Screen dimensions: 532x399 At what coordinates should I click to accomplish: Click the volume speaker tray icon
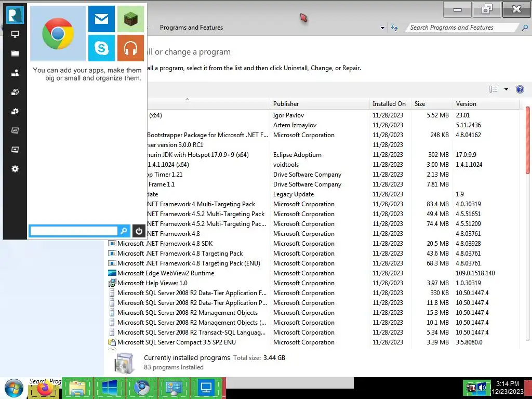482,388
